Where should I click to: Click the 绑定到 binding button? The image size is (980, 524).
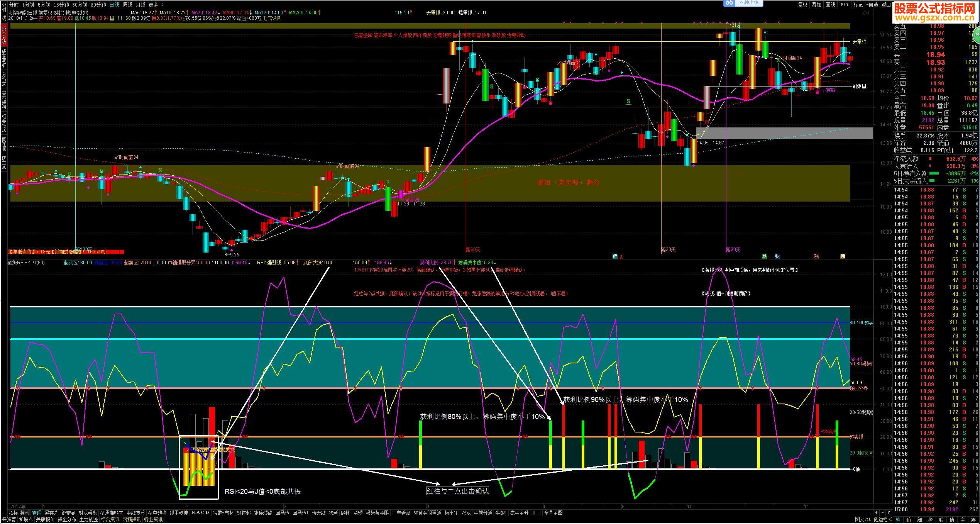(69, 513)
